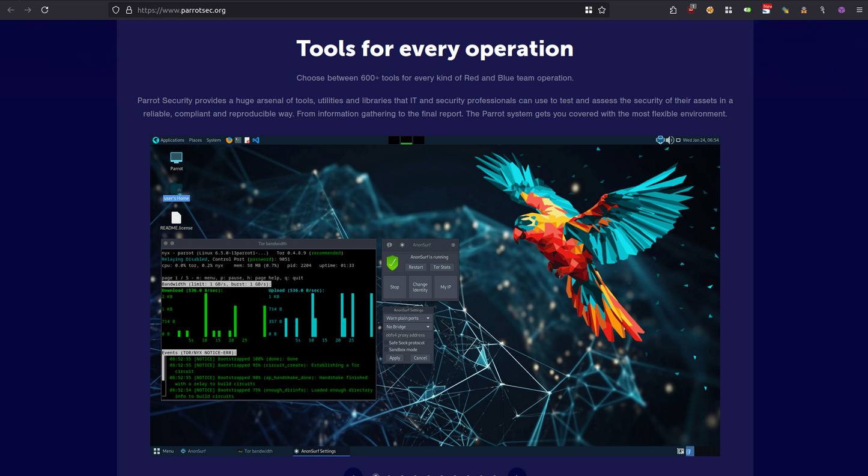The image size is (868, 476).
Task: Open the tracking protection shield
Action: [x=117, y=10]
